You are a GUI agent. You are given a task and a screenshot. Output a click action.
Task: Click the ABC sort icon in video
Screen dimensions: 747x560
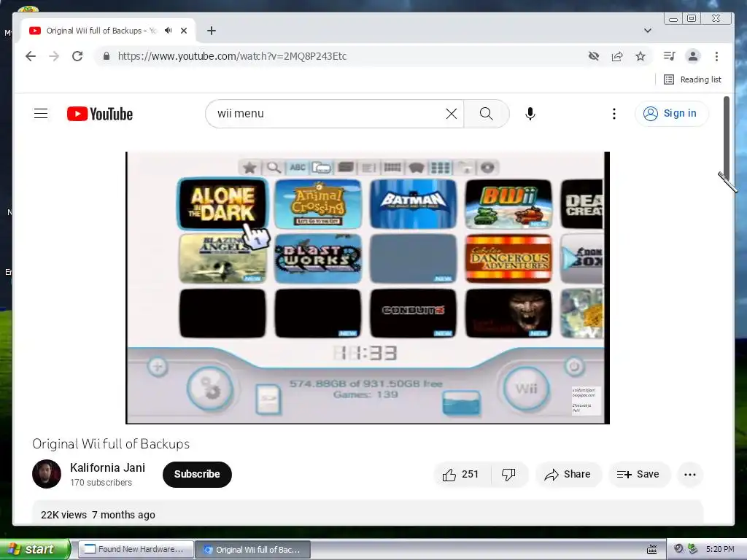tap(298, 168)
